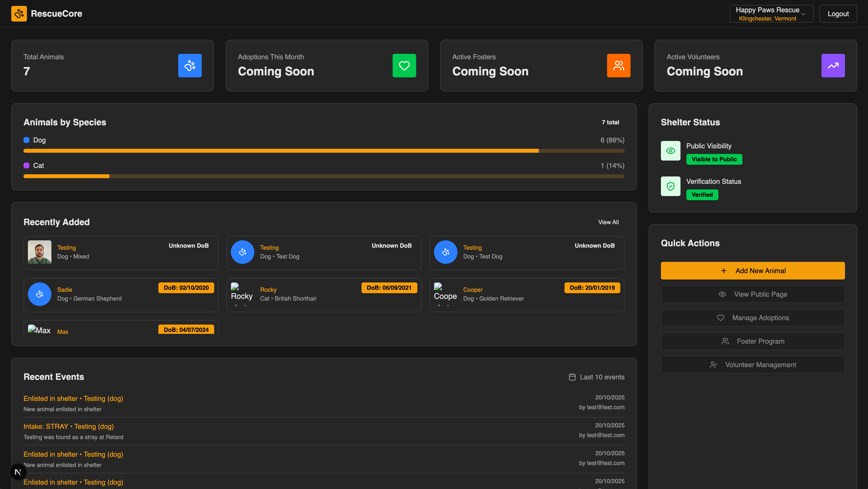
Task: Click the heart icon on Adoptions This Month card
Action: point(404,65)
